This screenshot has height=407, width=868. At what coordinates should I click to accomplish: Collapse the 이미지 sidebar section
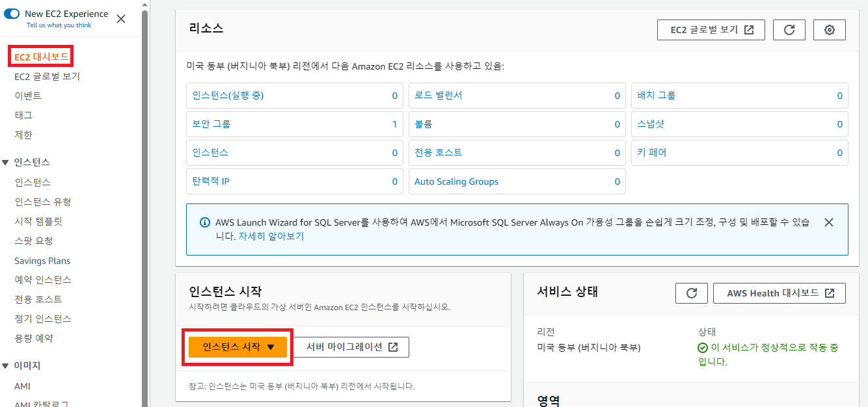pyautogui.click(x=6, y=365)
